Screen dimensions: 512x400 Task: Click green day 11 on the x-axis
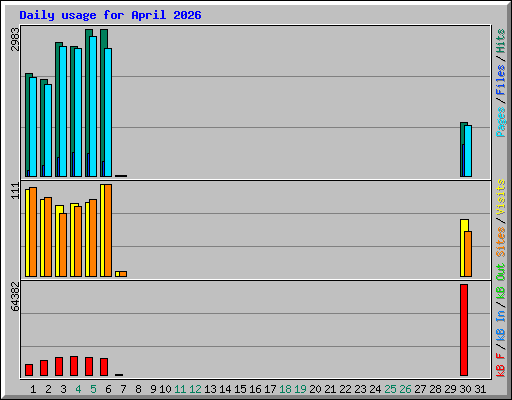[180, 389]
